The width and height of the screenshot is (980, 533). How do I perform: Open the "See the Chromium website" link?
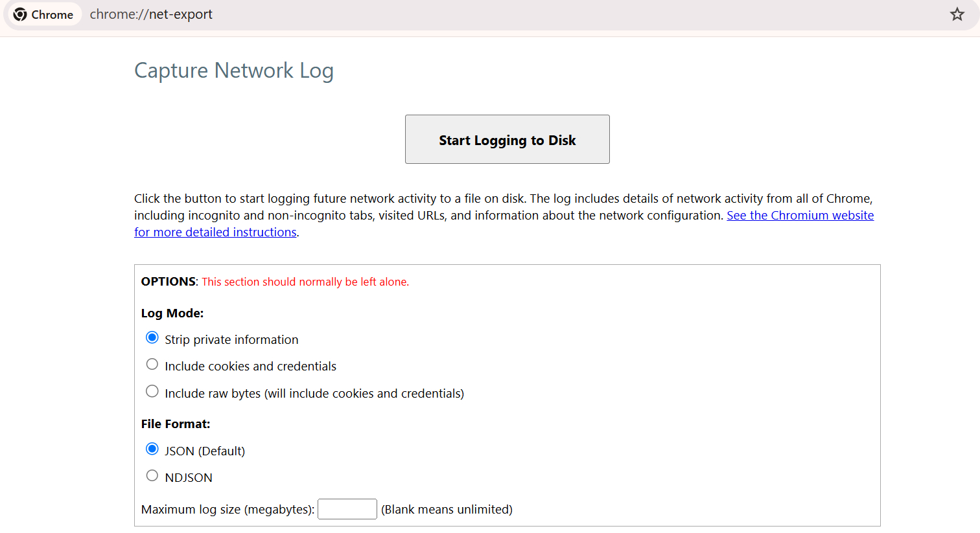(x=800, y=215)
